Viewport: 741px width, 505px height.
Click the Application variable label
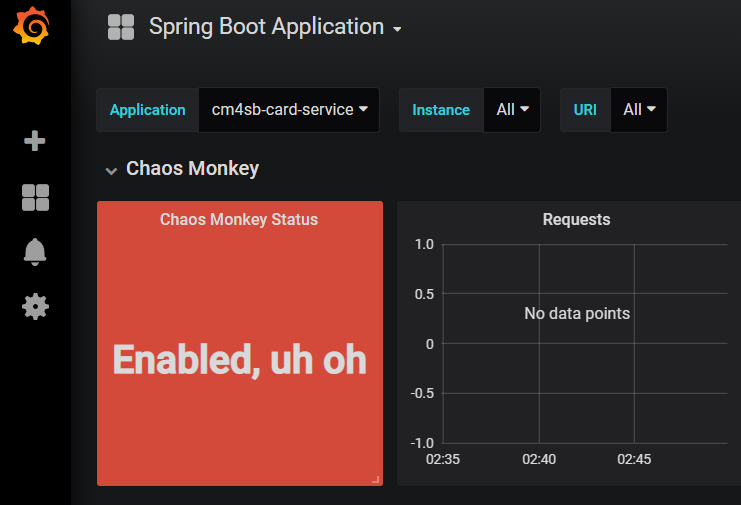pos(147,110)
